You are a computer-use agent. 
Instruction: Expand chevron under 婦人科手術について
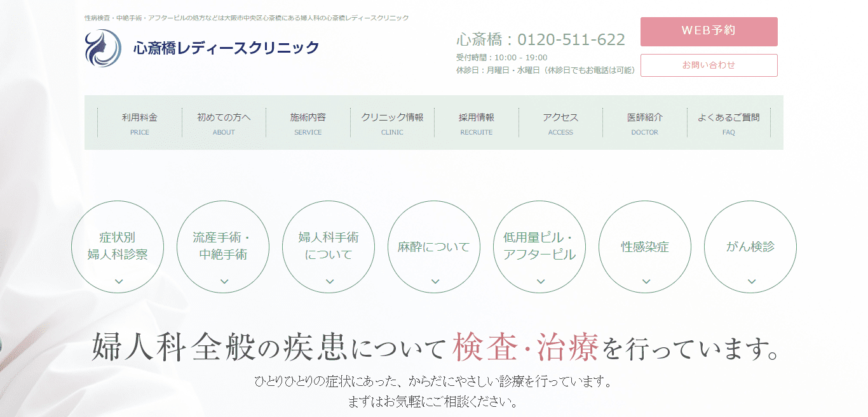click(x=329, y=281)
